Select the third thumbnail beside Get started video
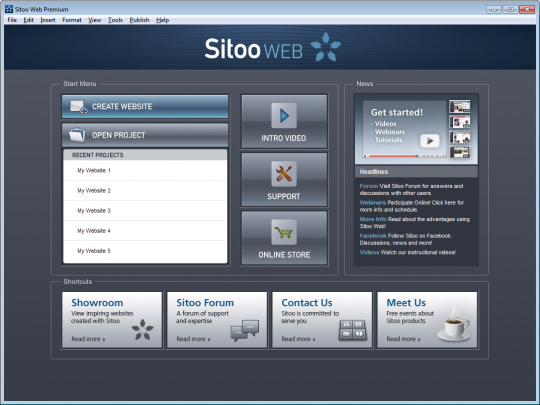This screenshot has width=540, height=405. pyautogui.click(x=459, y=137)
